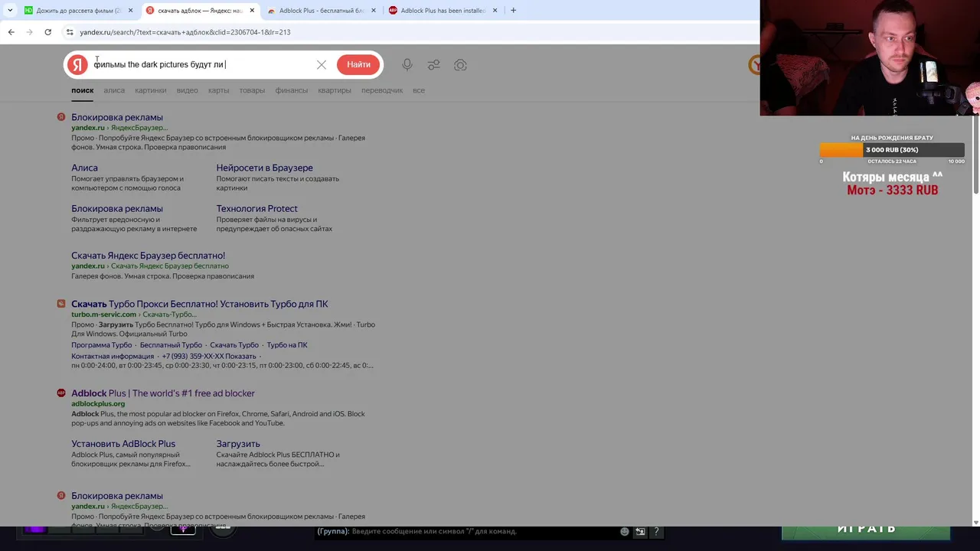Image resolution: width=980 pixels, height=551 pixels.
Task: Select the 'квартиры' search category
Action: click(x=335, y=90)
